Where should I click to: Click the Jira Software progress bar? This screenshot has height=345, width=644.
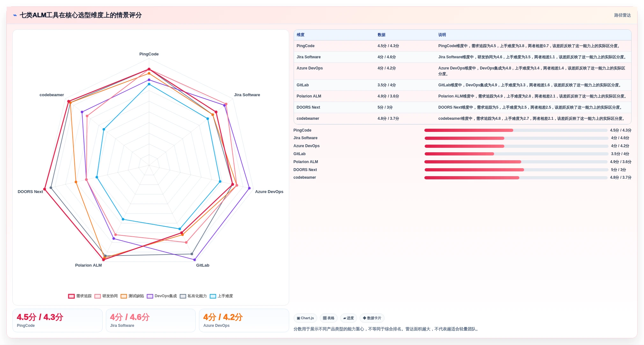(516, 138)
